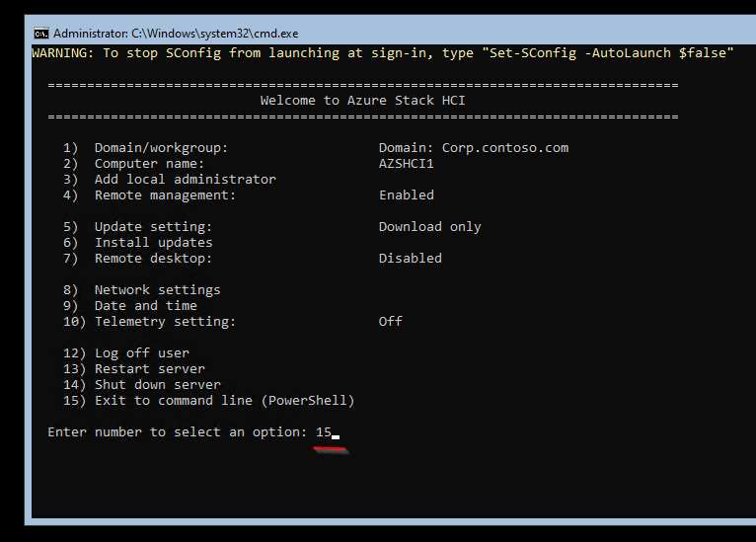Image resolution: width=756 pixels, height=542 pixels.
Task: Select the '4) Remote management:' line
Action: (149, 195)
